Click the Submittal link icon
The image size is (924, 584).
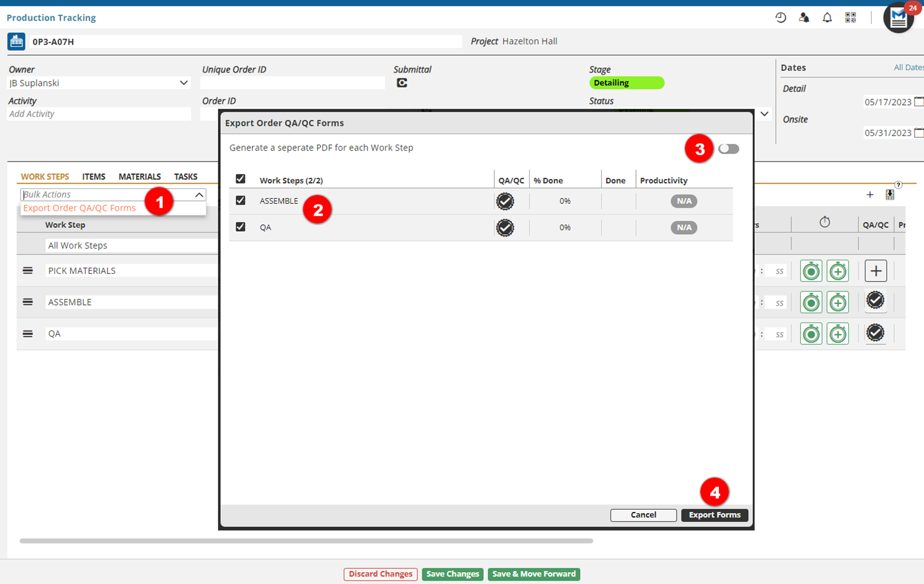[x=402, y=83]
